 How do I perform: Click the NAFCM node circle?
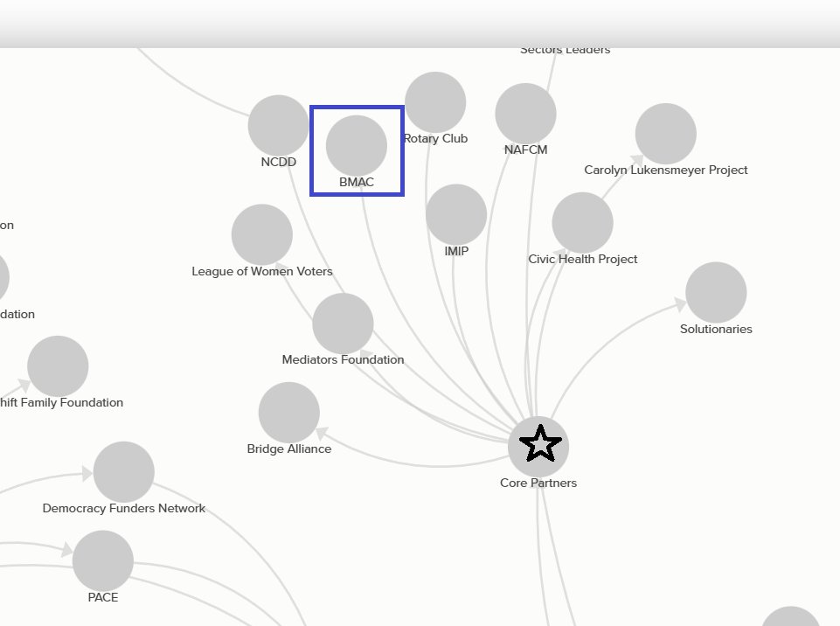point(525,114)
